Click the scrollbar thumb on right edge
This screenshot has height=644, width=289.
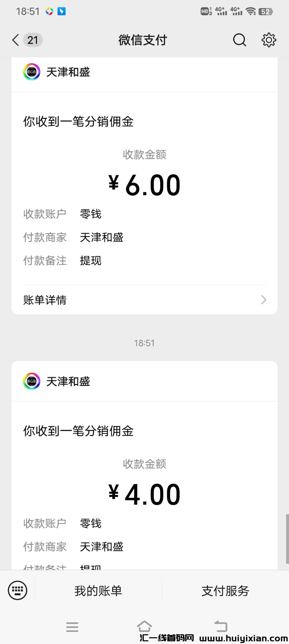[287, 538]
